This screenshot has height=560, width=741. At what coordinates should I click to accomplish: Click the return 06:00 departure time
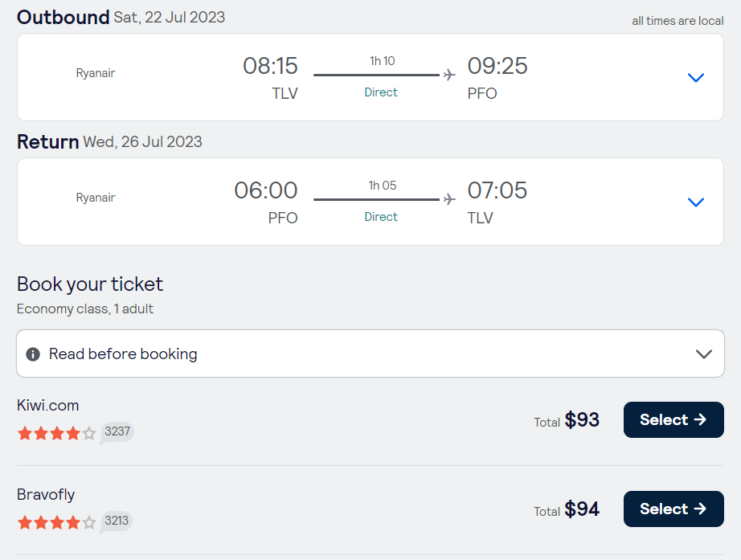266,190
